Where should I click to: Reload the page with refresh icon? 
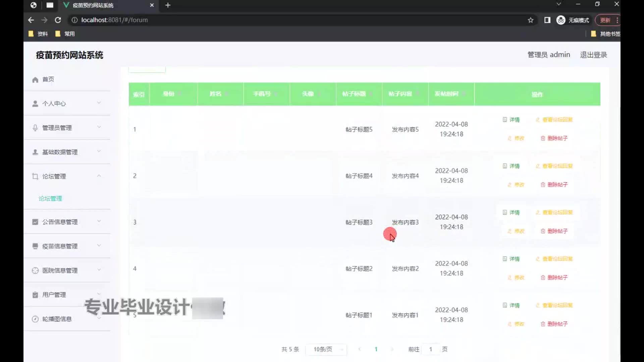(58, 20)
